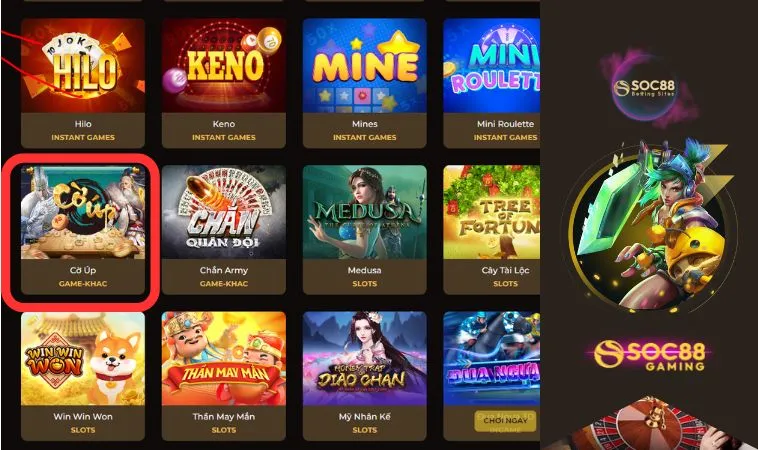Image resolution: width=758 pixels, height=450 pixels.
Task: Click the CHƠI NGAY button
Action: [505, 421]
